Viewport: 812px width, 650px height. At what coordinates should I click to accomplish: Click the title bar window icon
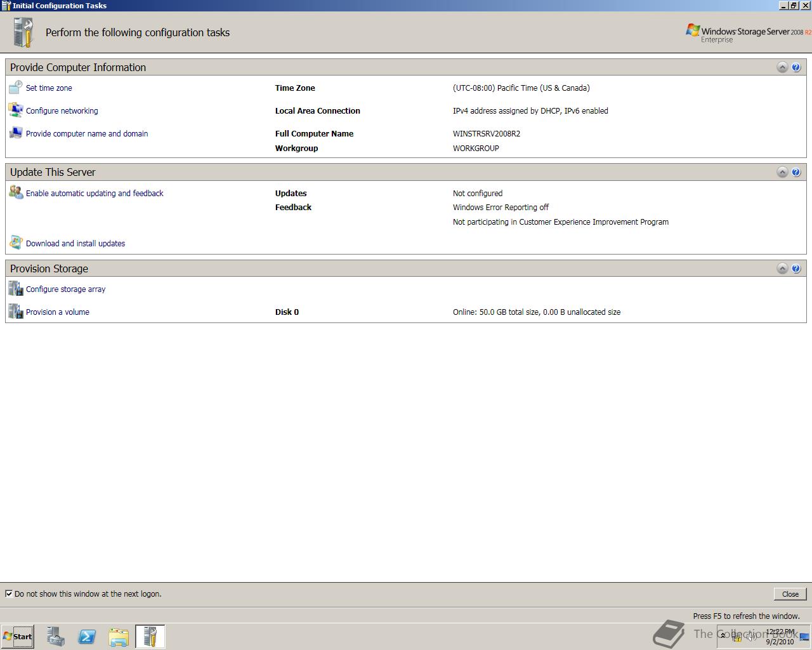pyautogui.click(x=6, y=6)
